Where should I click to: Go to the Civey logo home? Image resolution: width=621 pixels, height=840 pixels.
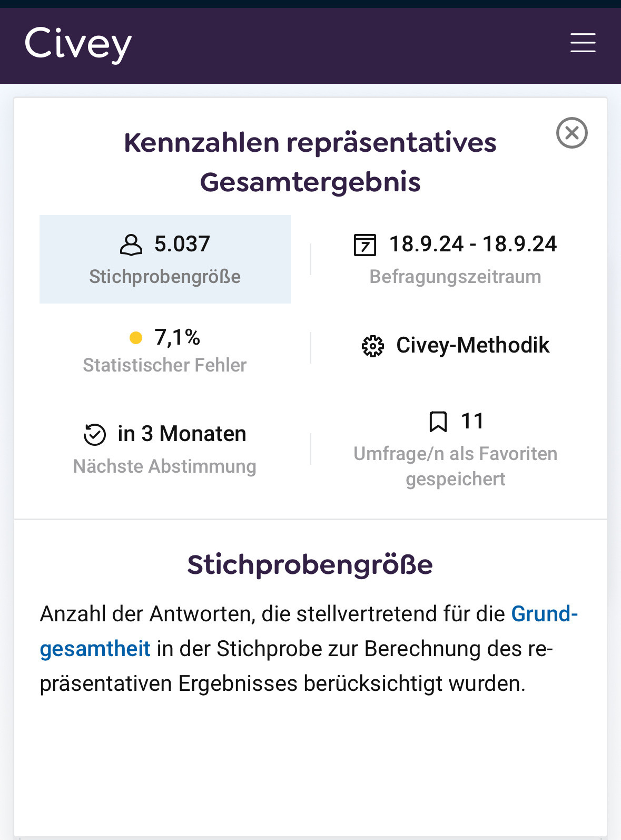pos(78,44)
